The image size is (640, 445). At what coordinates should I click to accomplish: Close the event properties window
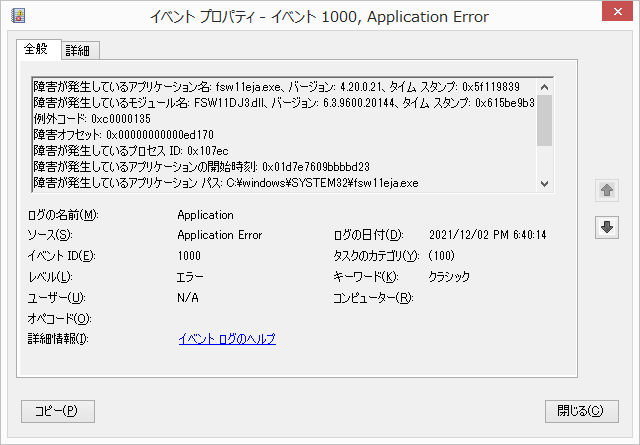click(618, 11)
